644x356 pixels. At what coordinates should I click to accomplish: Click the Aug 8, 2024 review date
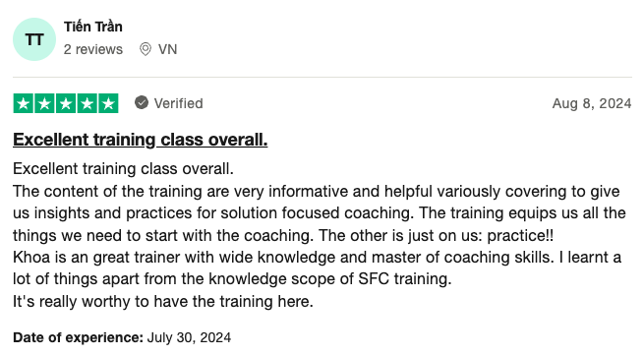[592, 103]
